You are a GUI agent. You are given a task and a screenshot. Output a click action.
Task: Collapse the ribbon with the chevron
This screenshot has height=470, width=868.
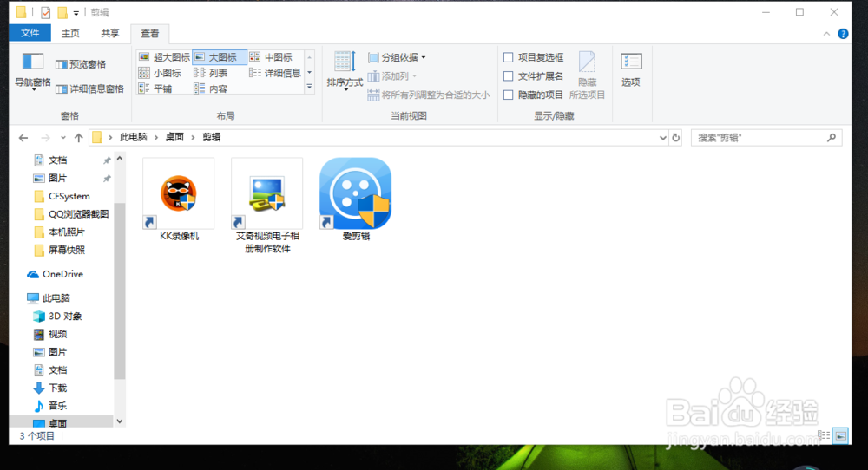[x=826, y=34]
